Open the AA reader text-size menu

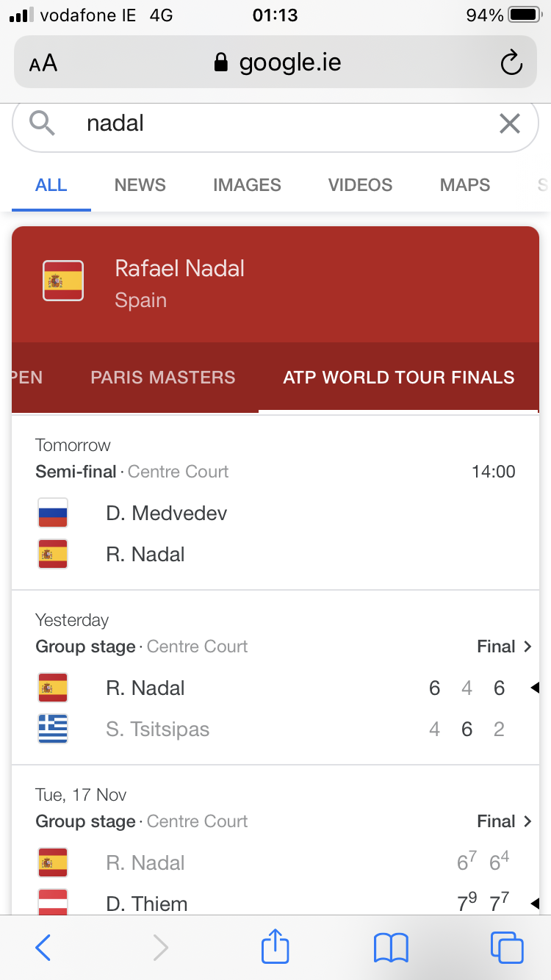pos(43,63)
